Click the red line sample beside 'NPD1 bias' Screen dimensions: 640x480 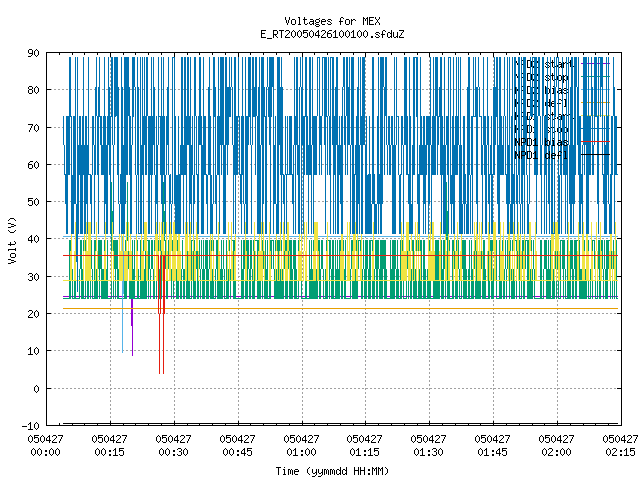(596, 142)
